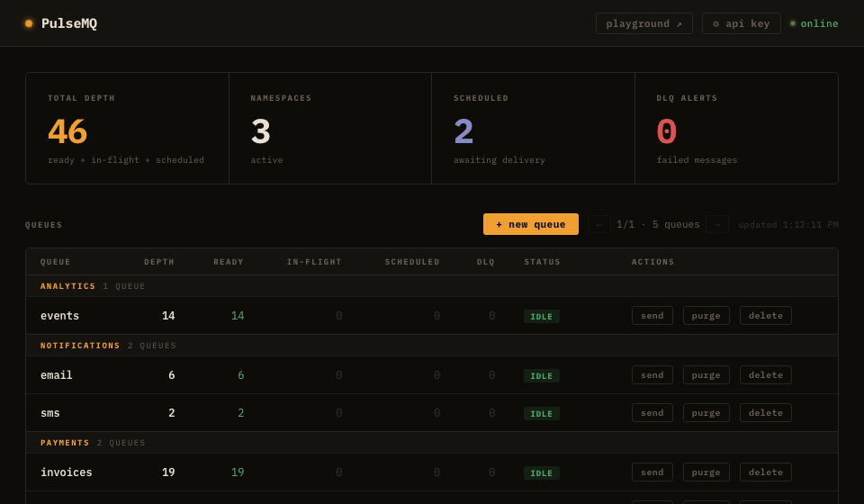Click the Scheduled count 2
864x504 pixels.
coord(463,131)
